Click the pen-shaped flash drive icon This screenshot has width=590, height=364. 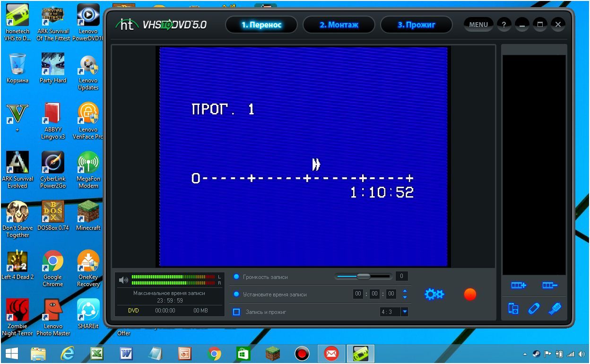(534, 309)
